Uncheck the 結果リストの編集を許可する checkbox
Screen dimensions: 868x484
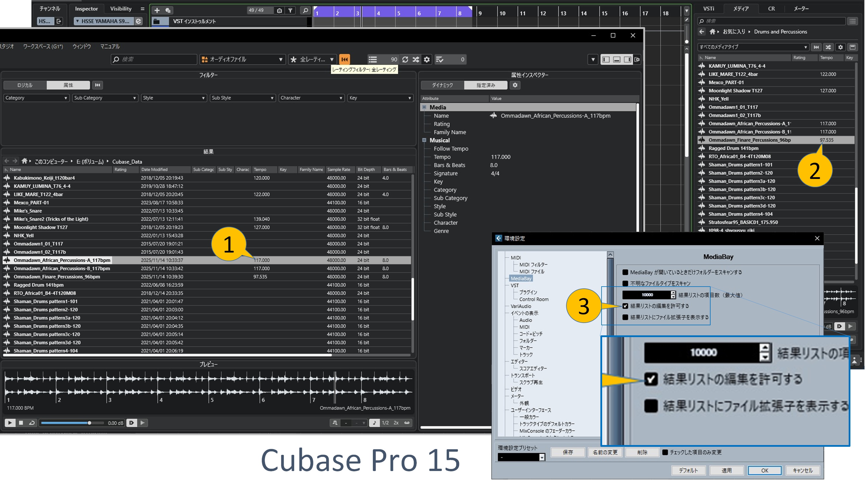[x=625, y=306]
